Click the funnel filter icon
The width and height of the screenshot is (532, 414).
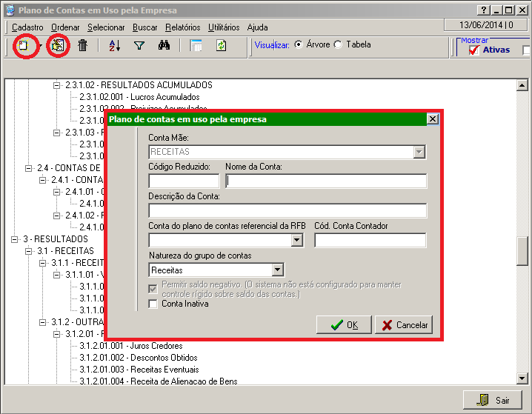(139, 46)
